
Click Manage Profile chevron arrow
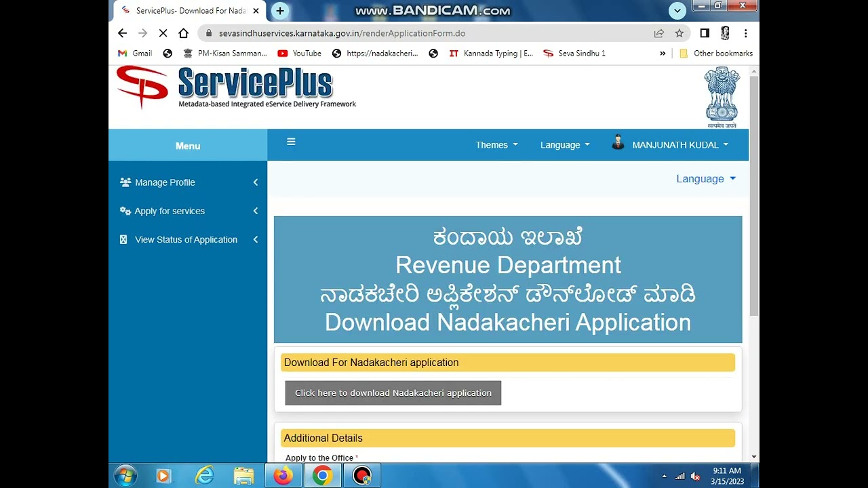click(256, 182)
